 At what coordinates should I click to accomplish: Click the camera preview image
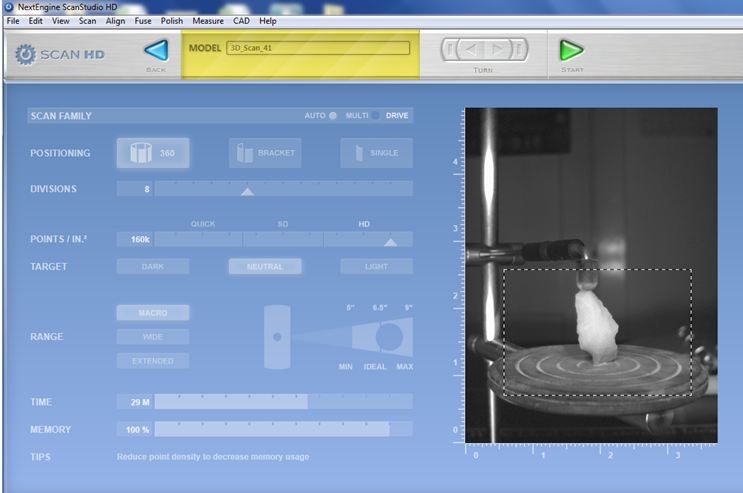[591, 275]
